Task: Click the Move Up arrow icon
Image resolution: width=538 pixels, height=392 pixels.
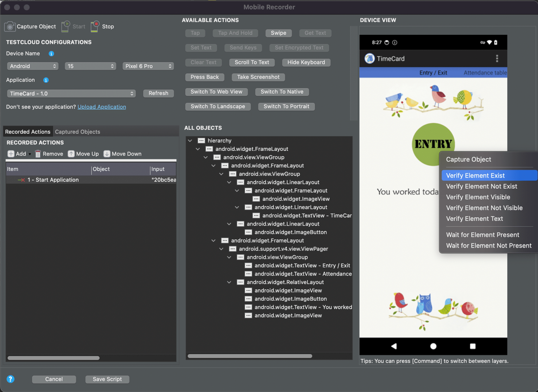Action: coord(71,153)
